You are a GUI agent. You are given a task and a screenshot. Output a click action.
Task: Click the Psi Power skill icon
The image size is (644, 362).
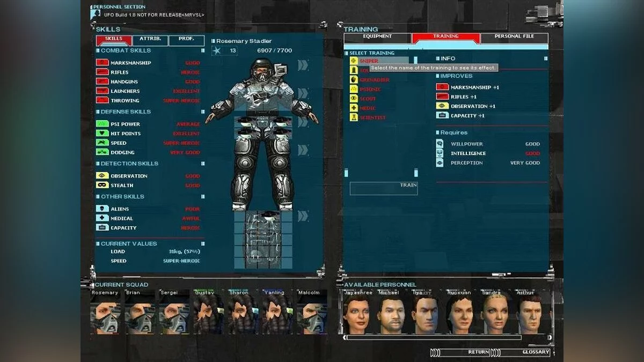pyautogui.click(x=102, y=124)
